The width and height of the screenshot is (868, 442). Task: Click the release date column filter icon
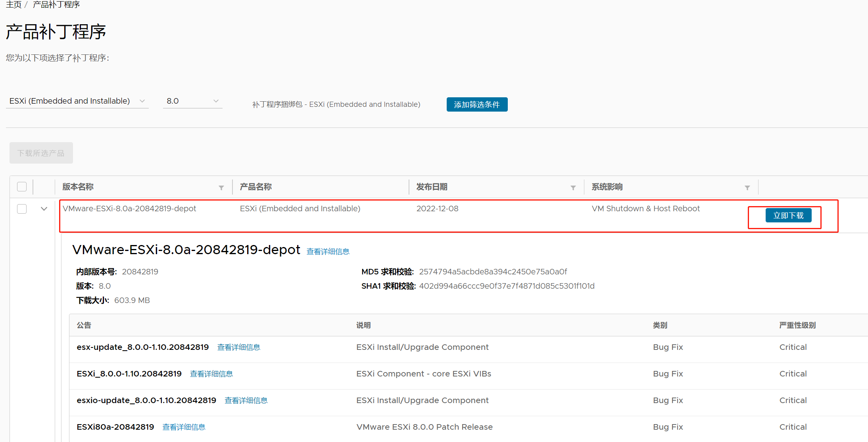573,187
